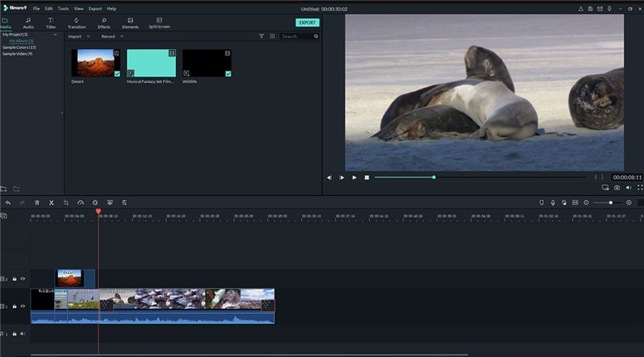Image resolution: width=644 pixels, height=357 pixels.
Task: Toggle fullscreen preview icon
Action: tap(640, 188)
